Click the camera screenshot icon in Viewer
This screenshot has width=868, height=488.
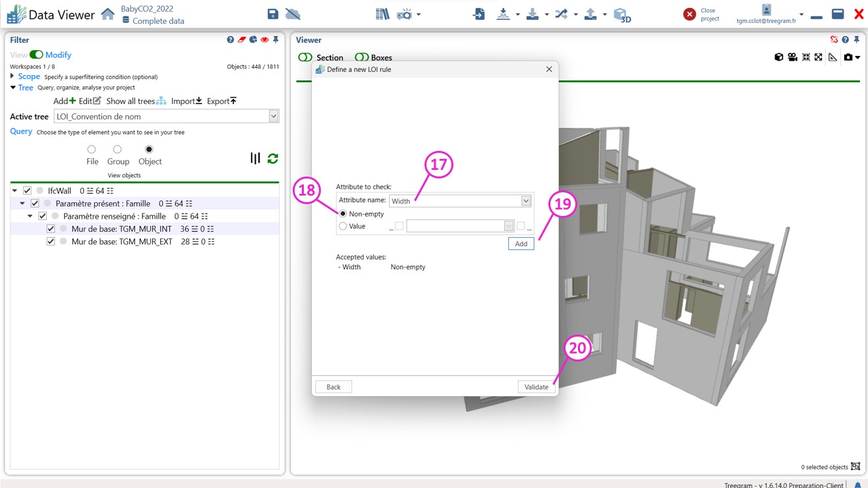(848, 57)
